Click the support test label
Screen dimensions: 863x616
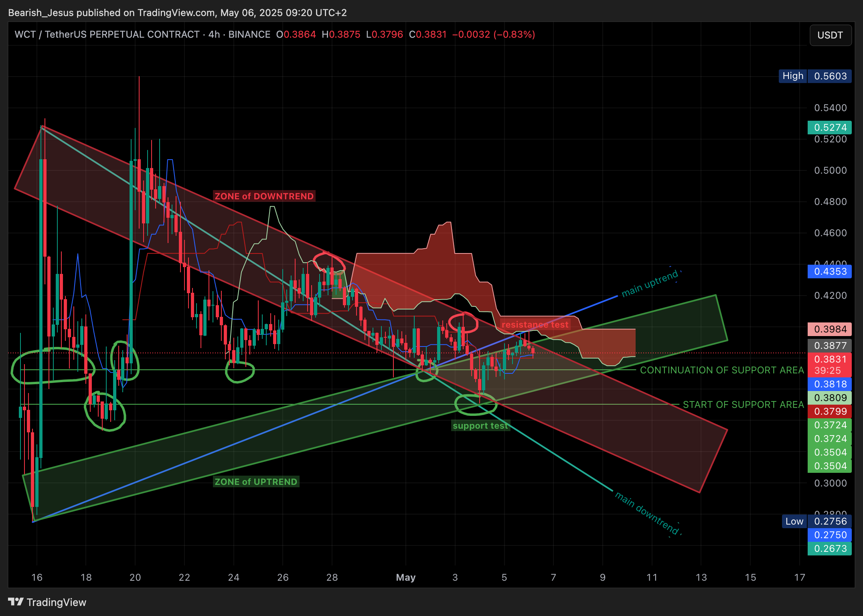coord(480,426)
